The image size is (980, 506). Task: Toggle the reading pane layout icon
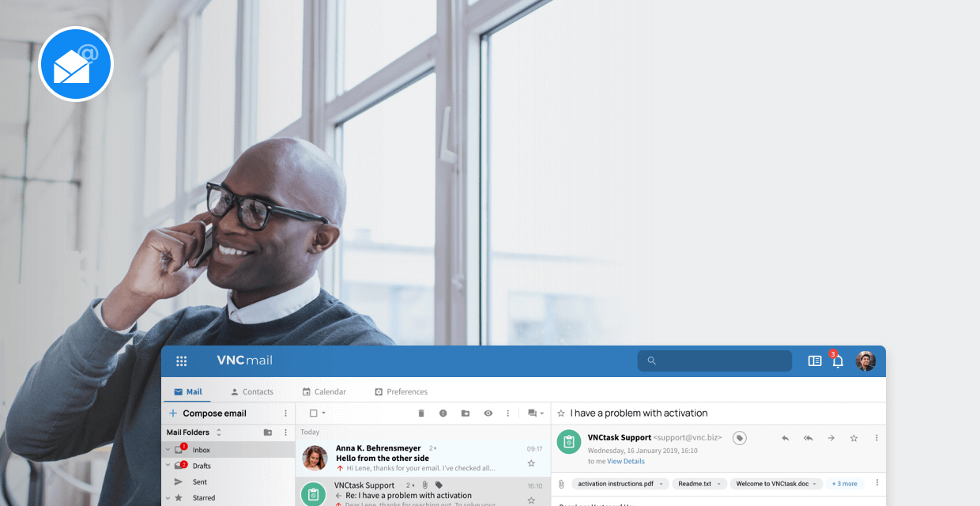click(815, 361)
